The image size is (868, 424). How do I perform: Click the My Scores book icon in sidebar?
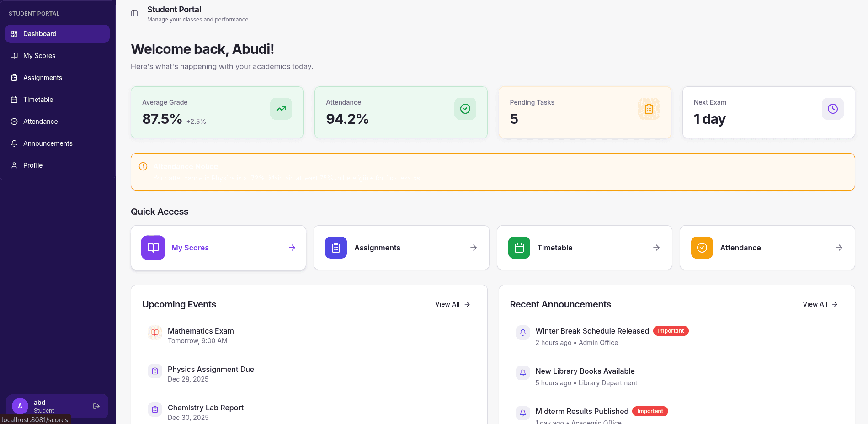14,56
